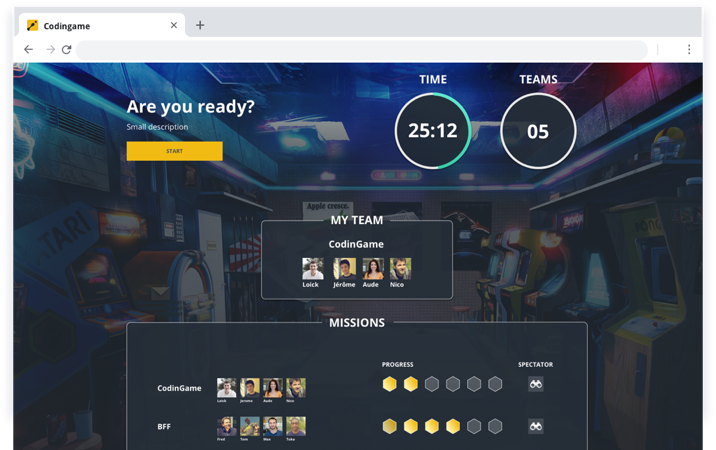Click Nico's avatar in My Team
716x450 pixels.
click(x=400, y=268)
